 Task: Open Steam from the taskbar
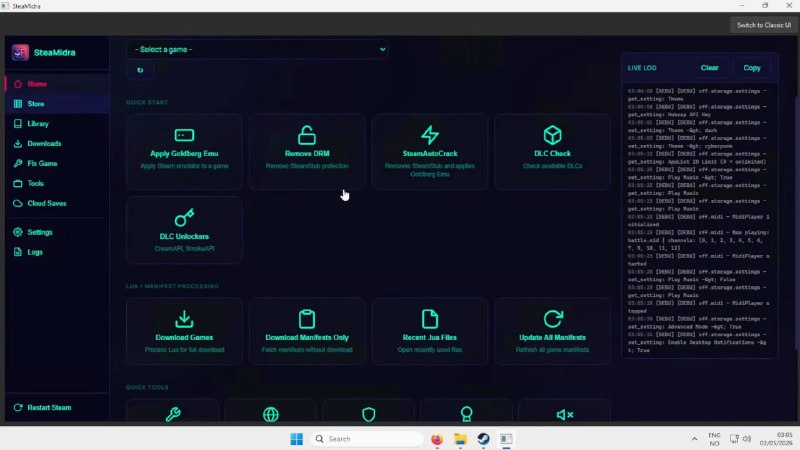[483, 439]
